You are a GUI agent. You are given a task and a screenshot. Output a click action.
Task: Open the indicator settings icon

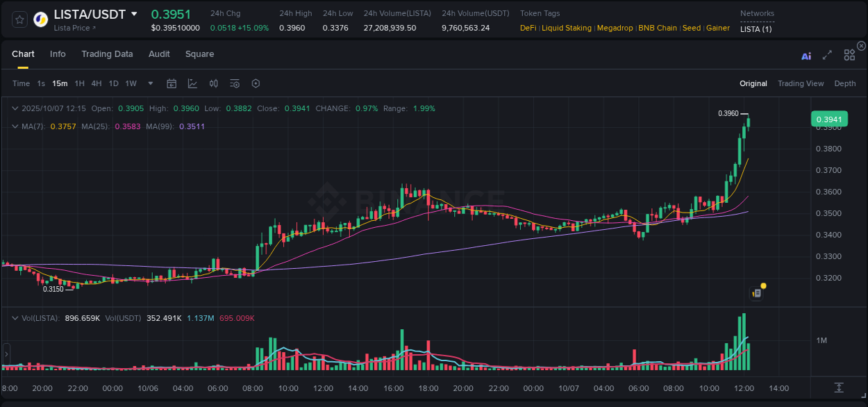(234, 83)
